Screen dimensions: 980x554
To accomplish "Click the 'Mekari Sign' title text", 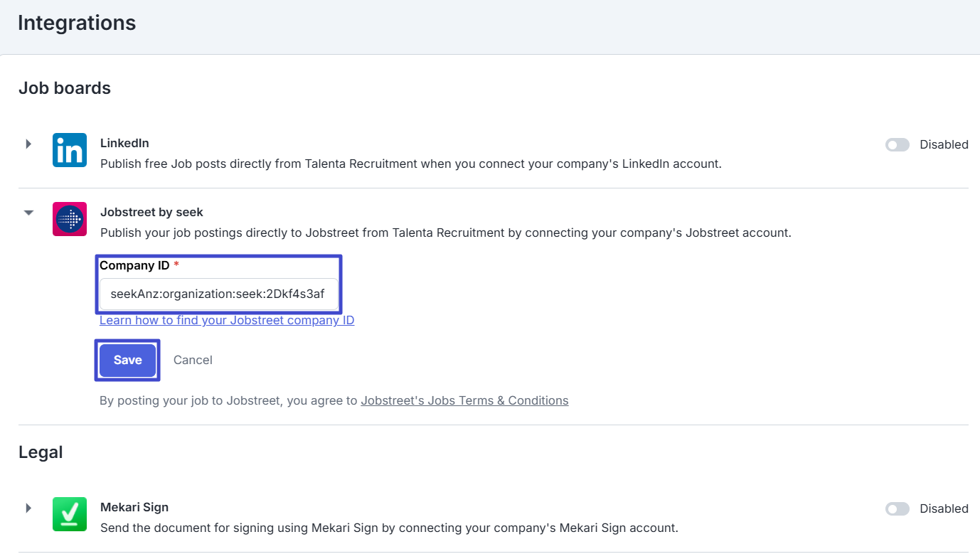I will point(134,507).
